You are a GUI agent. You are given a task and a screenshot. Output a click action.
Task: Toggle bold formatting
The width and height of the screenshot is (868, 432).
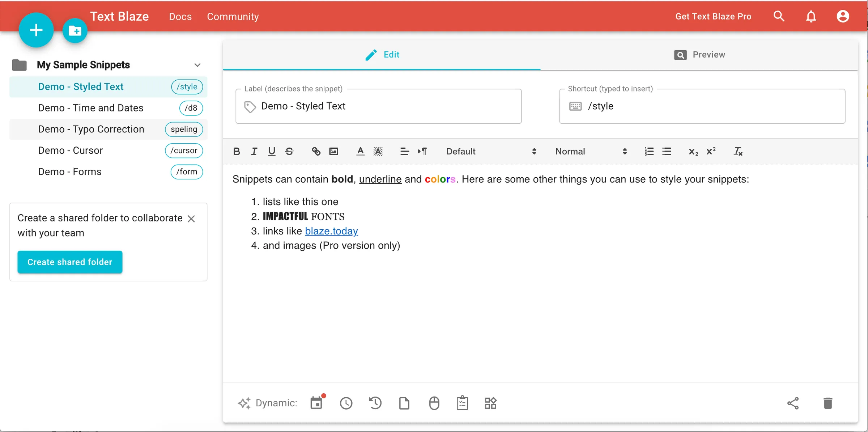tap(237, 151)
